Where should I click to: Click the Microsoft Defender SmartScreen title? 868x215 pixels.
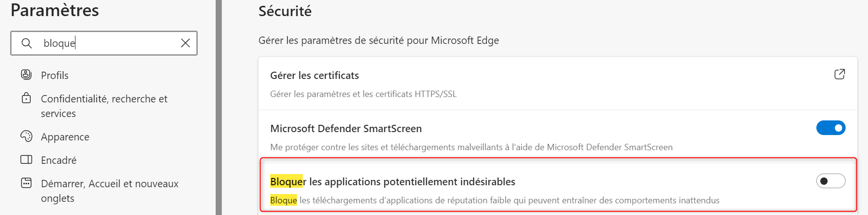coord(346,129)
